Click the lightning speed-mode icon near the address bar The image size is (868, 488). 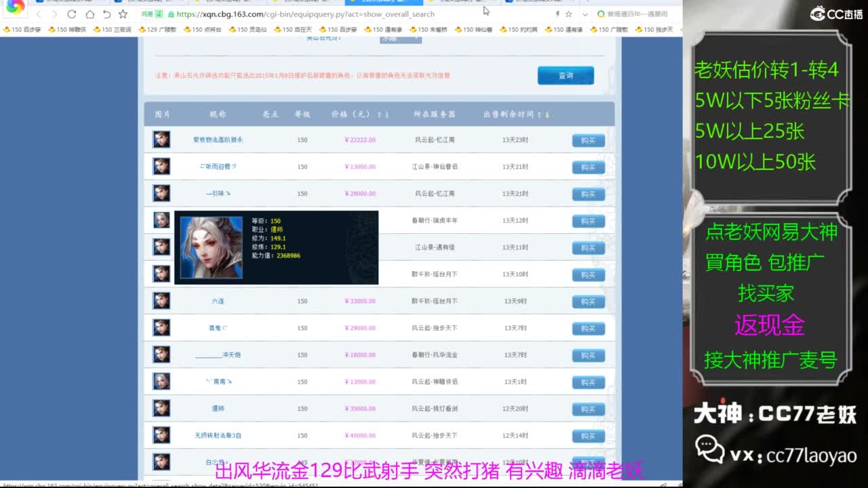(557, 14)
